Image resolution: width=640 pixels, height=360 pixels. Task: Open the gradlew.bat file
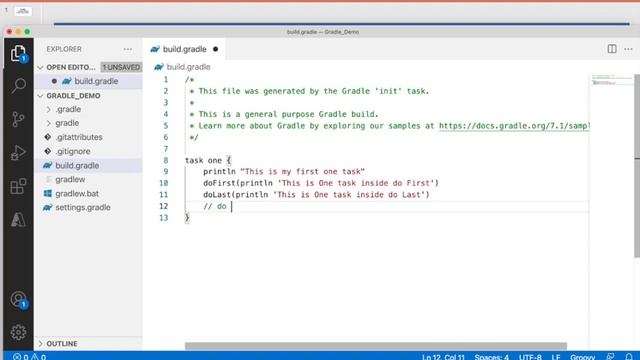77,193
